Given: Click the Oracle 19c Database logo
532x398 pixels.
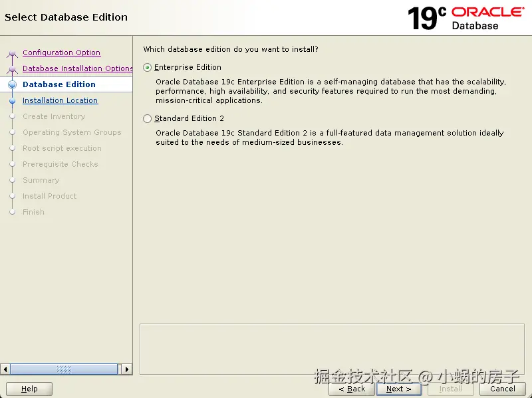Looking at the screenshot, I should (466, 18).
